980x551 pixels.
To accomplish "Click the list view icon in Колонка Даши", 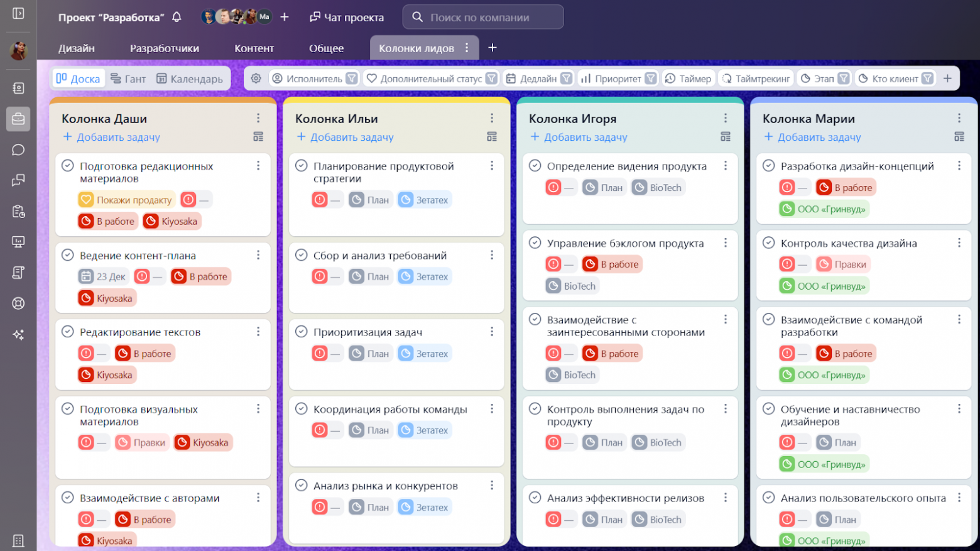I will click(x=258, y=137).
